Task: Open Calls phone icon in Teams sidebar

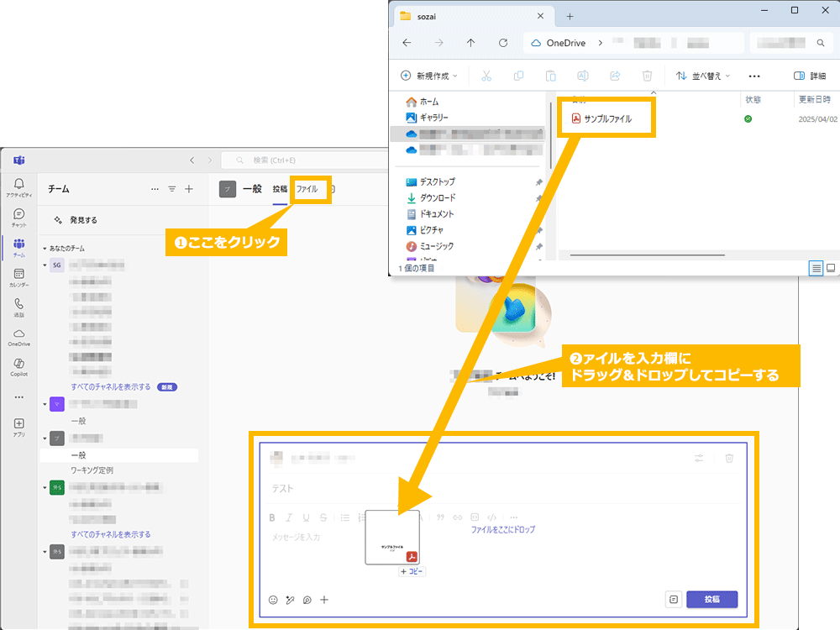Action: 18,307
